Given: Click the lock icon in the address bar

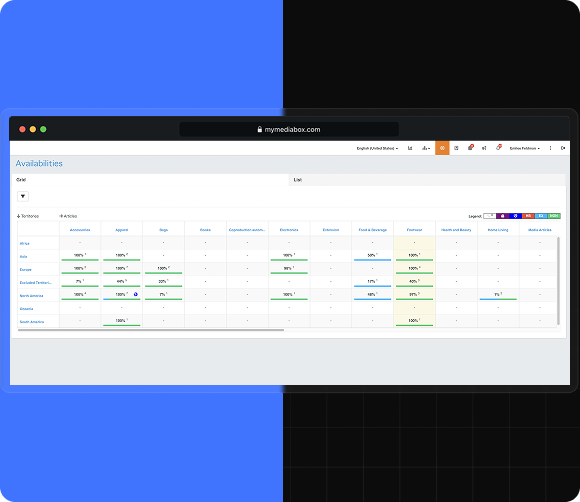Looking at the screenshot, I should [260, 129].
